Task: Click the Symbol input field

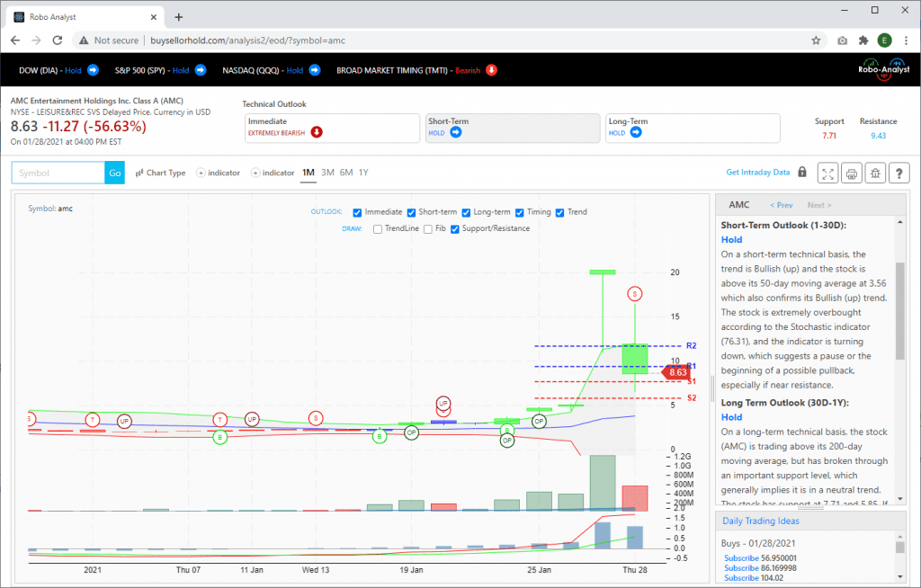Action: point(58,173)
